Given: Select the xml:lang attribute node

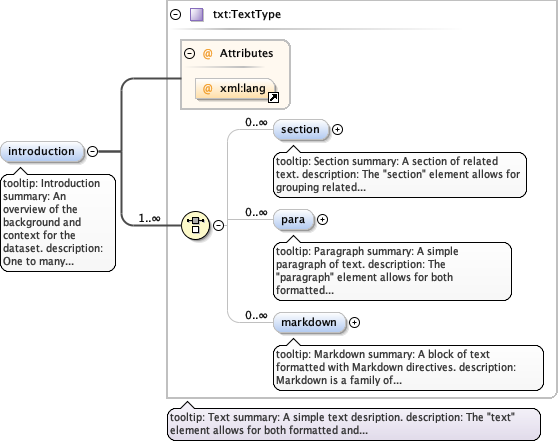Looking at the screenshot, I should (x=235, y=88).
